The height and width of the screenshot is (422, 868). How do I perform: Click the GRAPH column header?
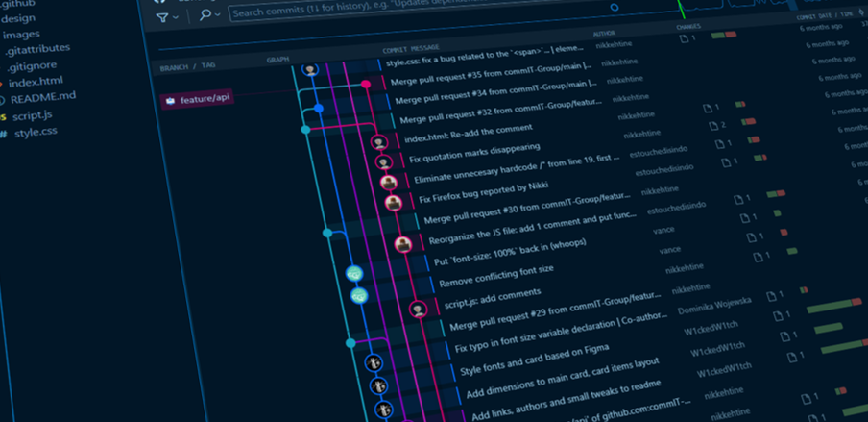tap(277, 60)
